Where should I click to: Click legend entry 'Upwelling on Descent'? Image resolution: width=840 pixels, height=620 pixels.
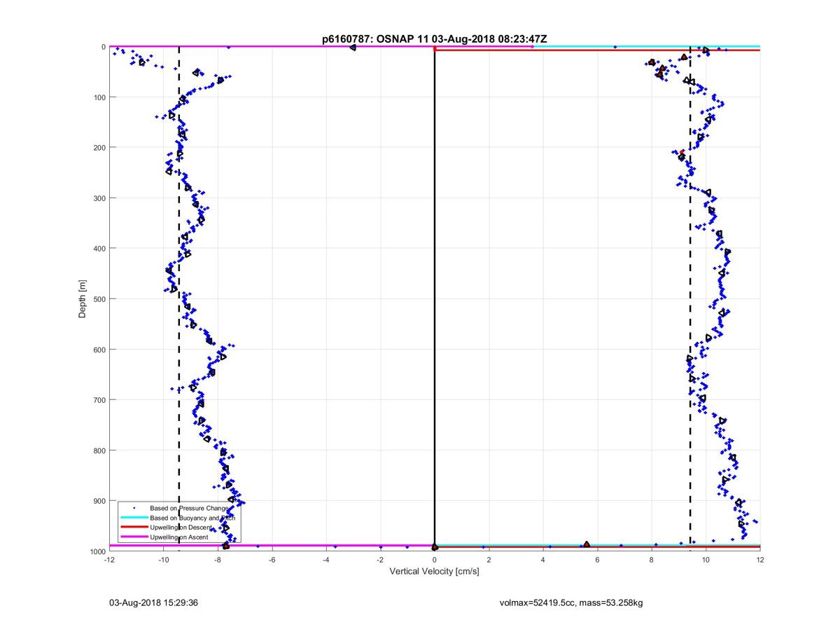tap(182, 527)
